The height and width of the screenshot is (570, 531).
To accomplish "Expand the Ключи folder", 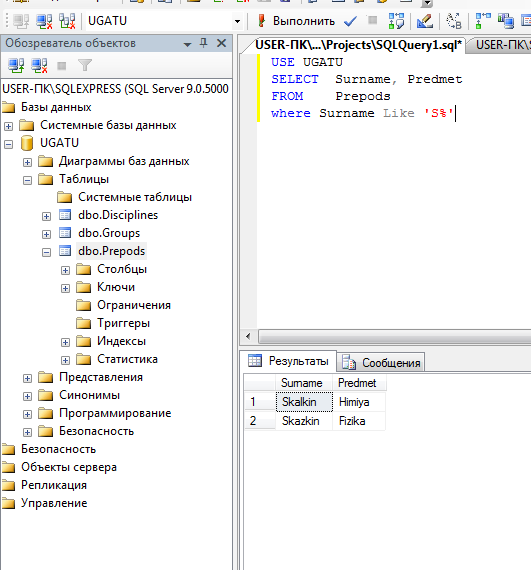I will (65, 288).
